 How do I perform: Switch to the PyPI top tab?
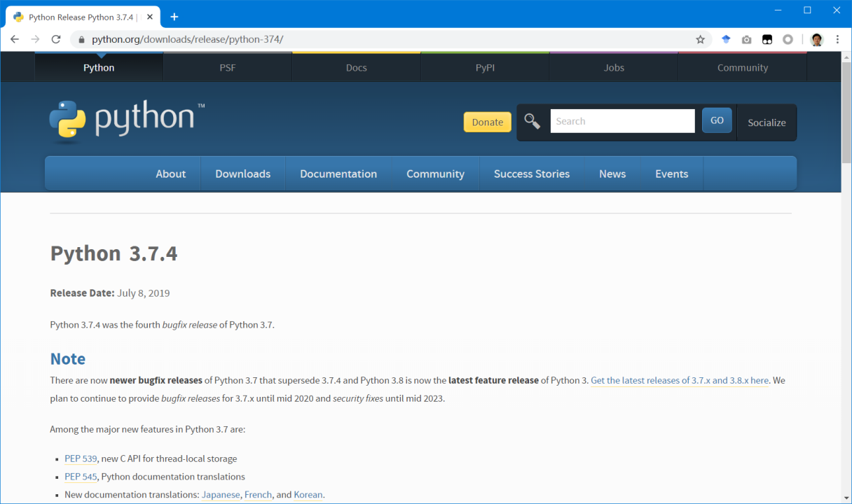(x=485, y=67)
